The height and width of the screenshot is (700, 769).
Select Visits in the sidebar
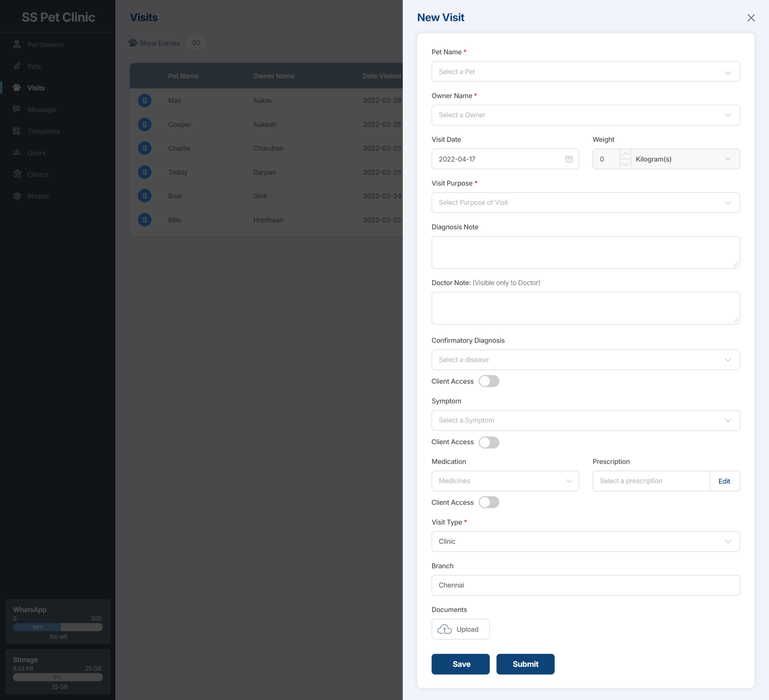coord(36,88)
